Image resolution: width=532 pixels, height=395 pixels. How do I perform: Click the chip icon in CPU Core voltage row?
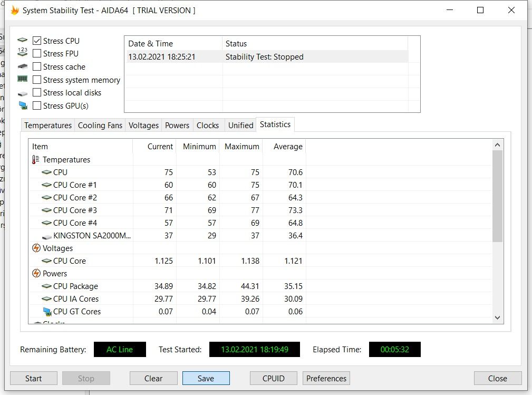tap(46, 261)
